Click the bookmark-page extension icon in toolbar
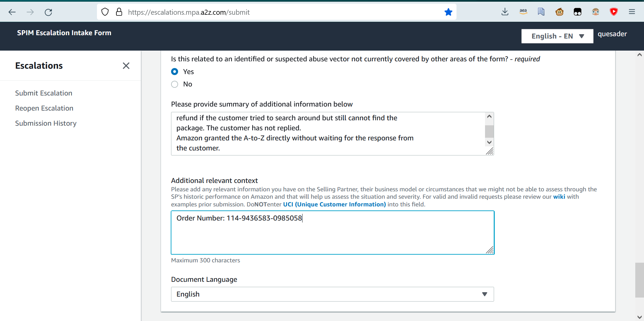Image resolution: width=644 pixels, height=321 pixels. (541, 12)
